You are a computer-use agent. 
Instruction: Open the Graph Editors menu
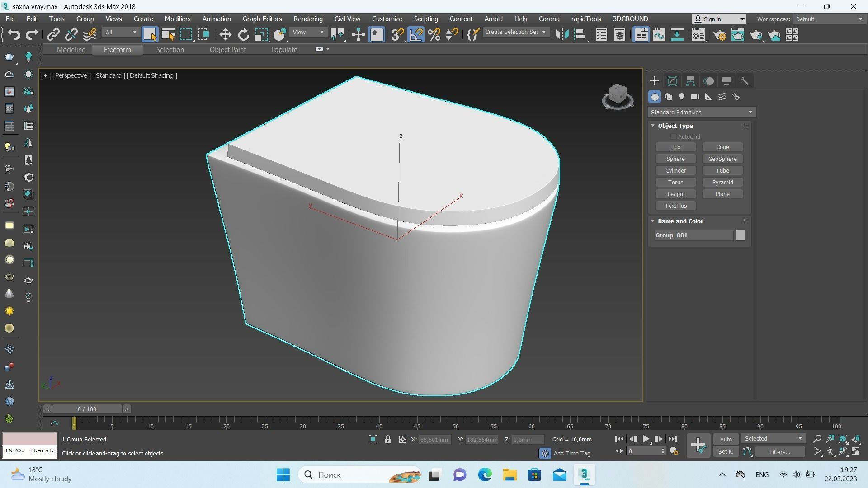(x=262, y=19)
